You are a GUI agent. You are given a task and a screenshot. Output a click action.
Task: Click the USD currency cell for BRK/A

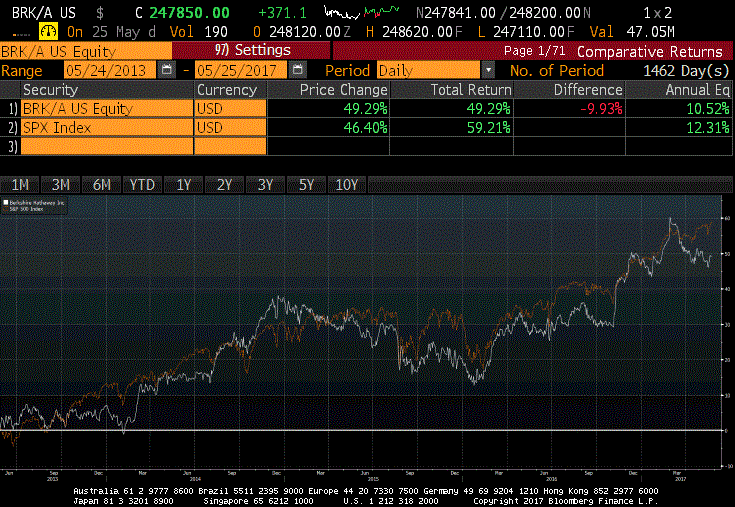pos(230,109)
